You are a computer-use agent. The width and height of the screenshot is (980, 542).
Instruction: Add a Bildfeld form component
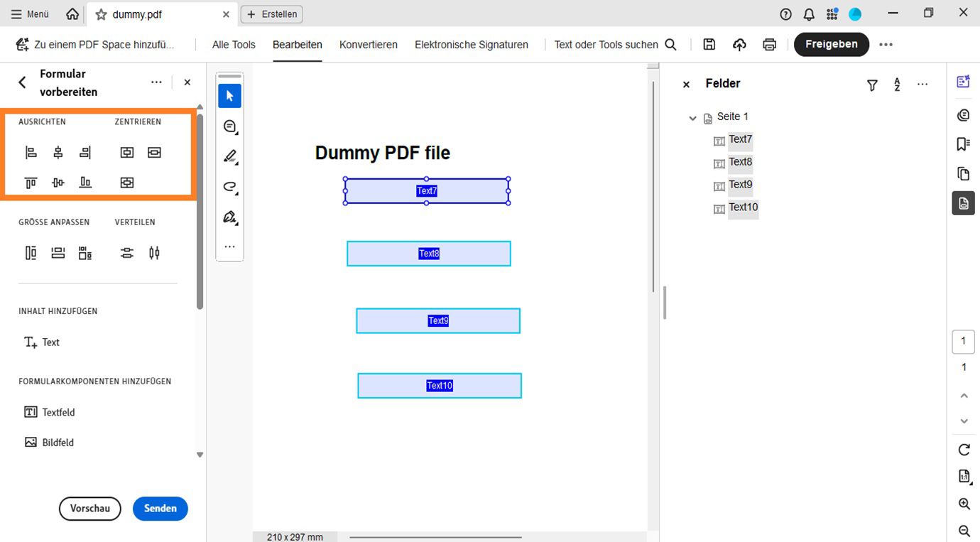[x=49, y=443]
